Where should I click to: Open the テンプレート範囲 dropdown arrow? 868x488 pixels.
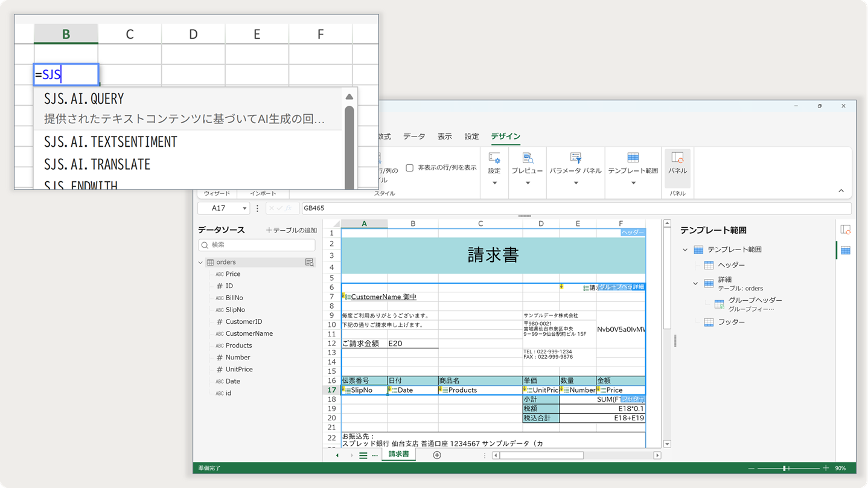click(x=633, y=183)
